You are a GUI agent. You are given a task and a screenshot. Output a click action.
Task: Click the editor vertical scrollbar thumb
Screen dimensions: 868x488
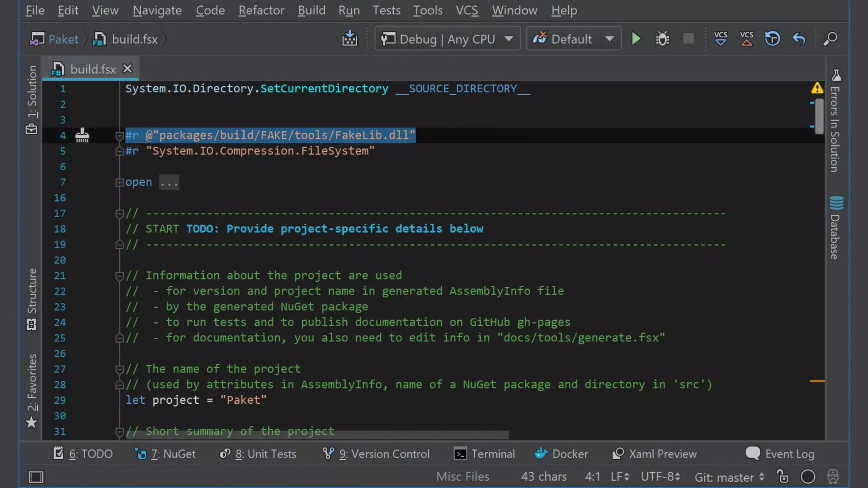tap(819, 115)
